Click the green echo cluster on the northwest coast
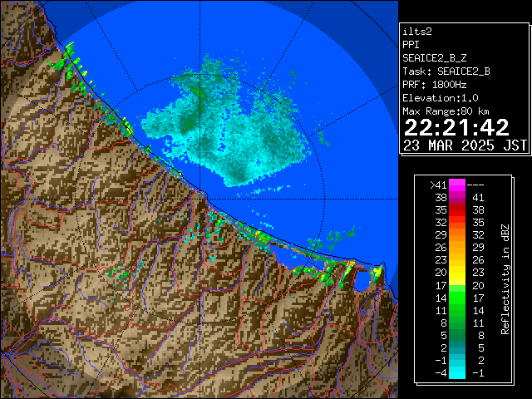The width and height of the screenshot is (532, 399). [x=68, y=61]
